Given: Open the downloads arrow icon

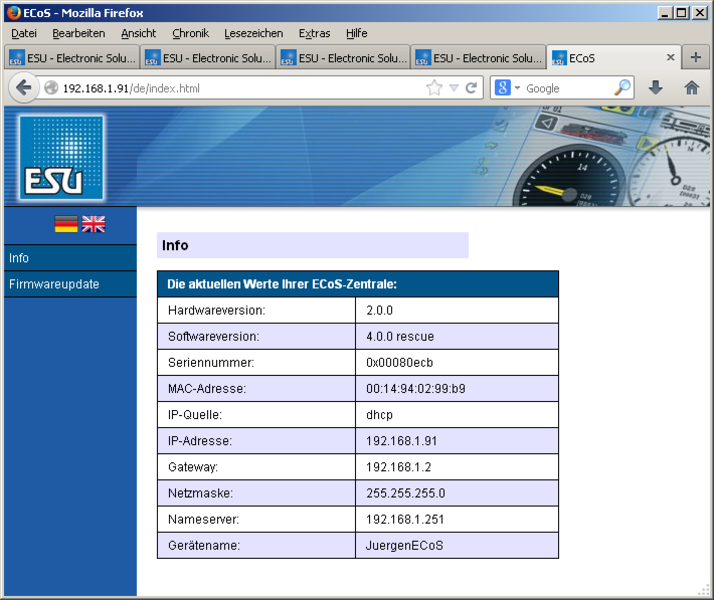Looking at the screenshot, I should [x=655, y=87].
